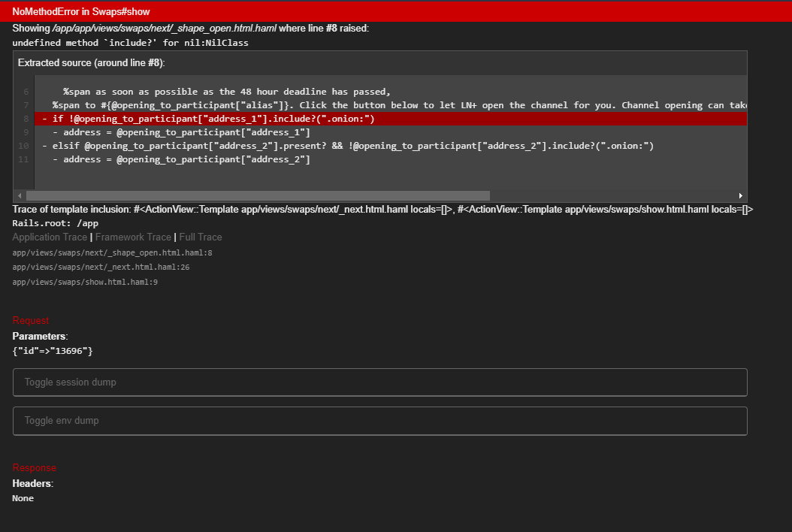The image size is (792, 532).
Task: Expand the env dump section
Action: (x=379, y=421)
